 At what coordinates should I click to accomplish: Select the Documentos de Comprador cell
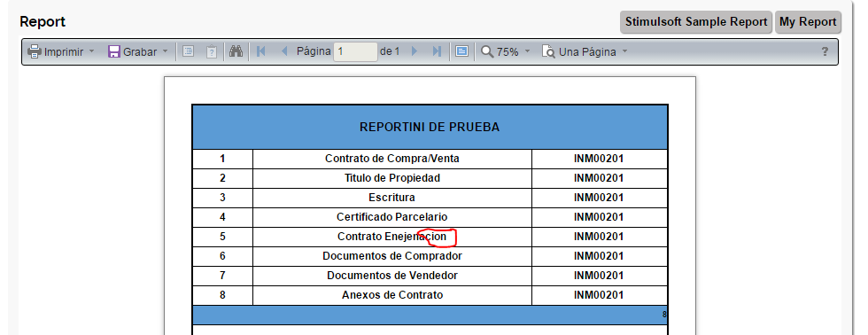pyautogui.click(x=391, y=256)
